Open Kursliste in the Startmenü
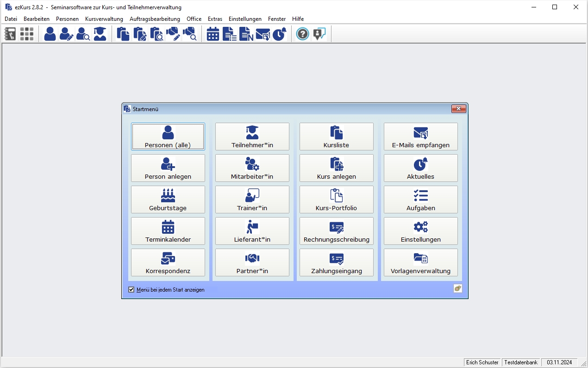The image size is (588, 368). (x=337, y=137)
